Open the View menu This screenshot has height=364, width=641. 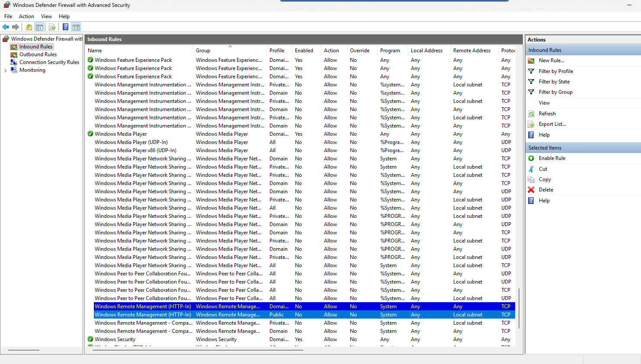pos(46,16)
